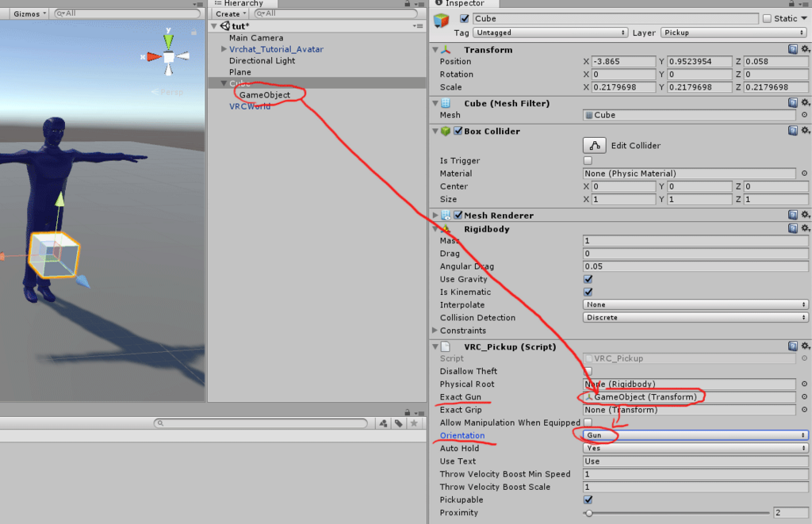Open the Create menu in Hierarchy

coord(231,13)
